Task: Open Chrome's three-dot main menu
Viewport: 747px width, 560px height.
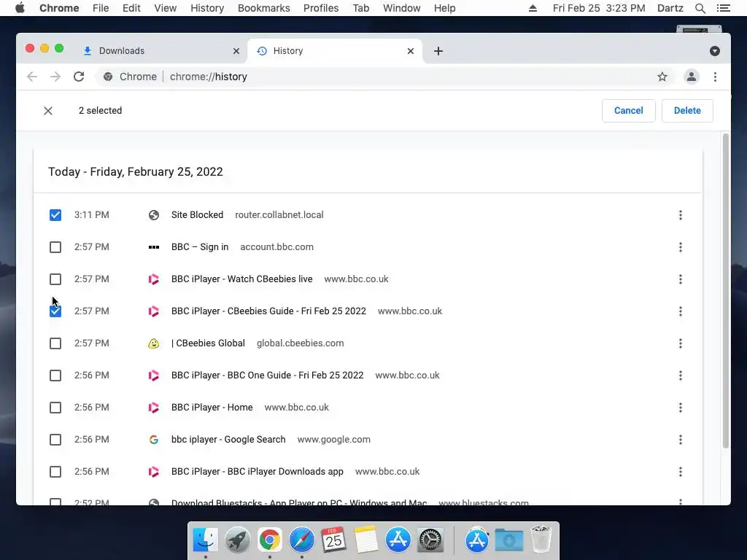Action: [x=715, y=77]
